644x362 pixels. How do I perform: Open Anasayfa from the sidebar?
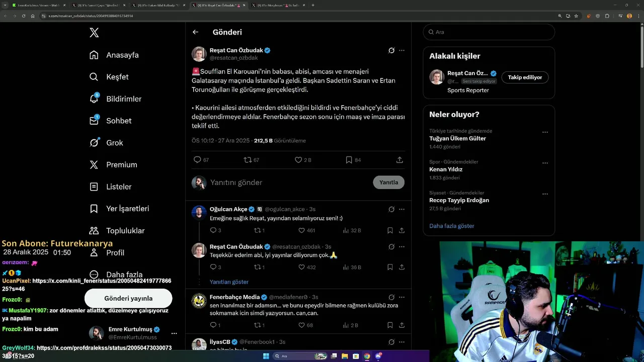click(114, 55)
